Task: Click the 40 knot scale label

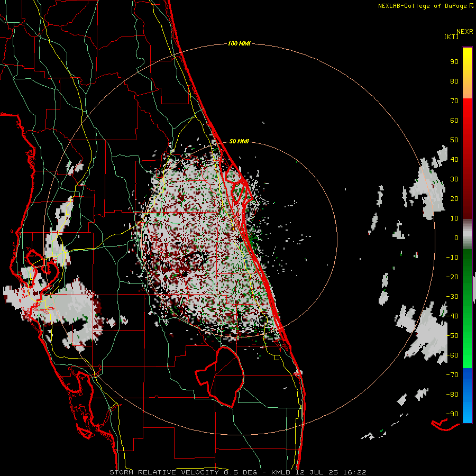Action: (454, 159)
